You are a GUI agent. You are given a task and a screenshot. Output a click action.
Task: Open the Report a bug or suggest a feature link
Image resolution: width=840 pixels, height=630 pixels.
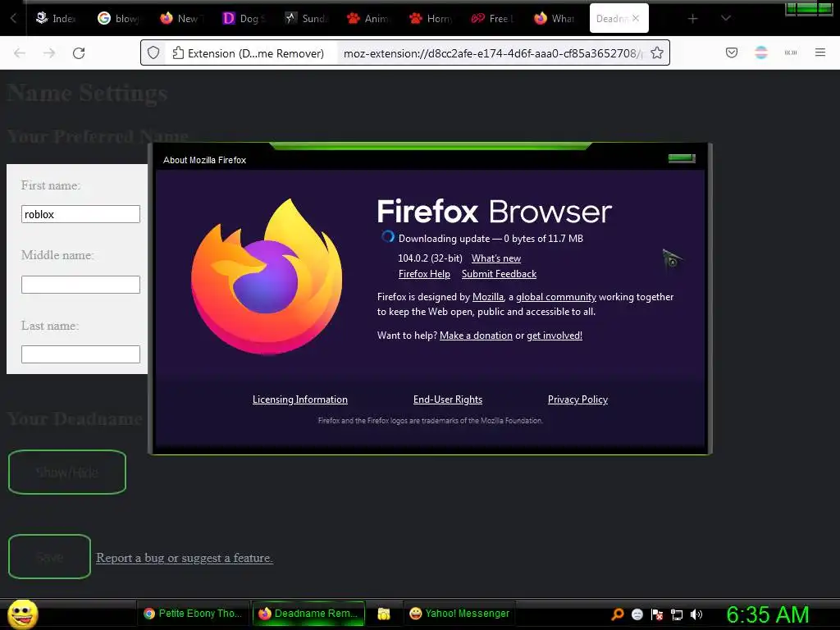185,558
